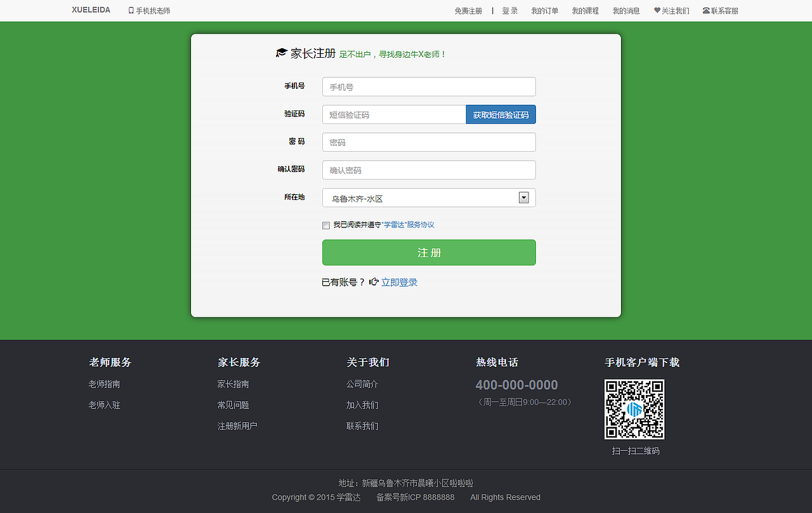Screen dimensions: 812x513
Task: Go to 我的课程
Action: (x=586, y=11)
